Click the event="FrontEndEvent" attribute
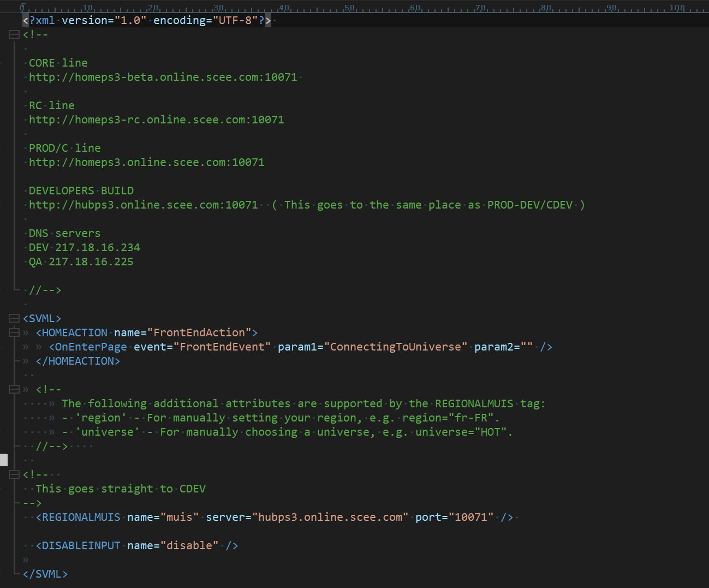The width and height of the screenshot is (709, 588). coord(202,347)
